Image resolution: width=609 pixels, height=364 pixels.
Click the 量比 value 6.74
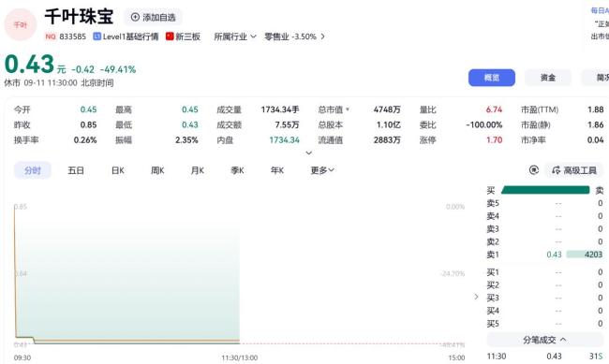pyautogui.click(x=494, y=109)
